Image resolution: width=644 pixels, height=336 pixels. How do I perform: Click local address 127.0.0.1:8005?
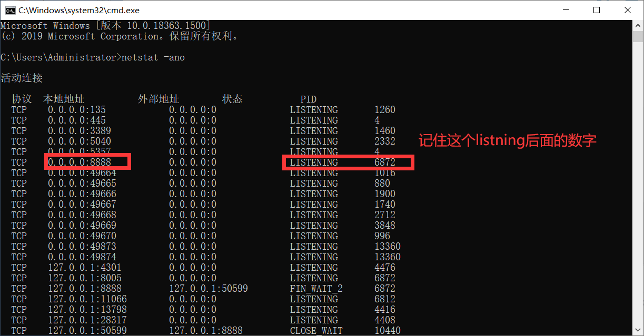85,278
